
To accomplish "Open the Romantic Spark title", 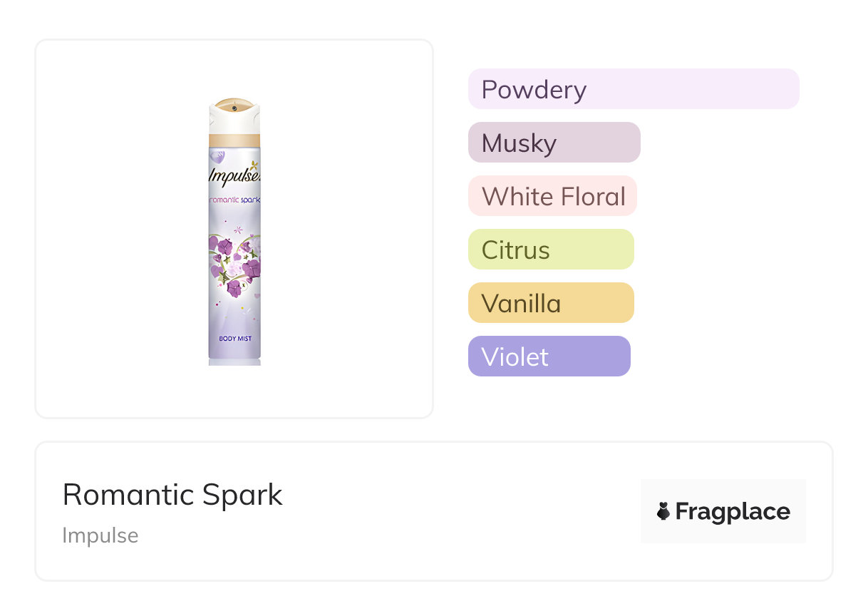I will pyautogui.click(x=172, y=495).
